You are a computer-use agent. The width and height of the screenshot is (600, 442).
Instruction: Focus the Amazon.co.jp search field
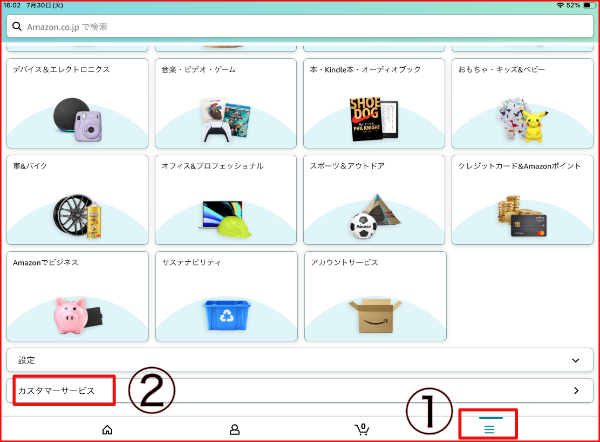coord(300,26)
